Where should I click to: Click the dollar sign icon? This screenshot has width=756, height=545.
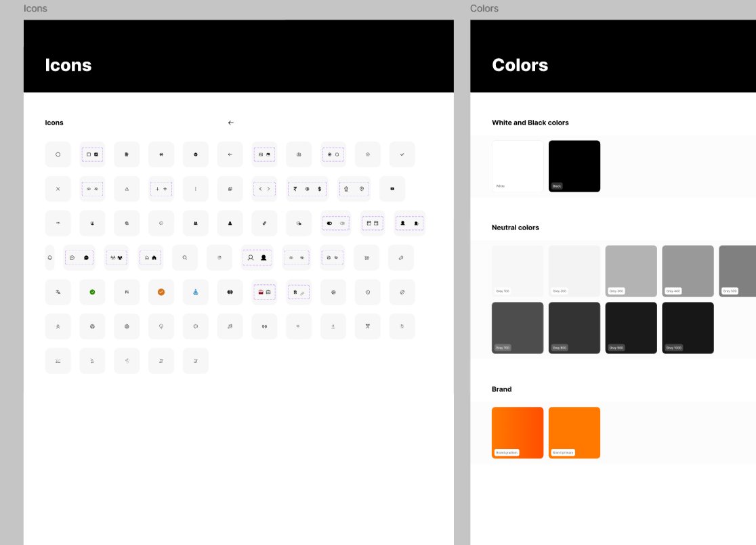click(x=319, y=189)
